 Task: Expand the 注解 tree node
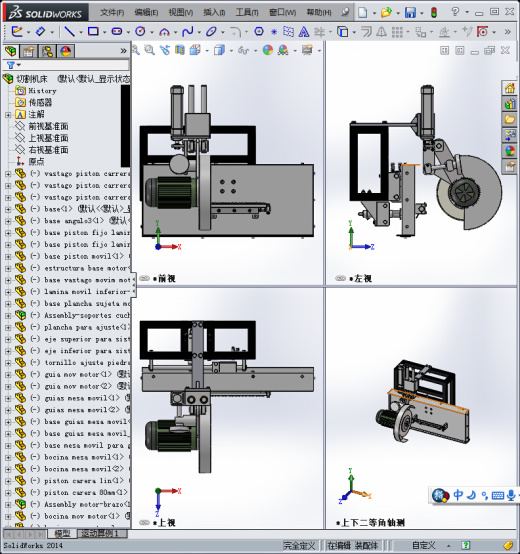pyautogui.click(x=8, y=115)
